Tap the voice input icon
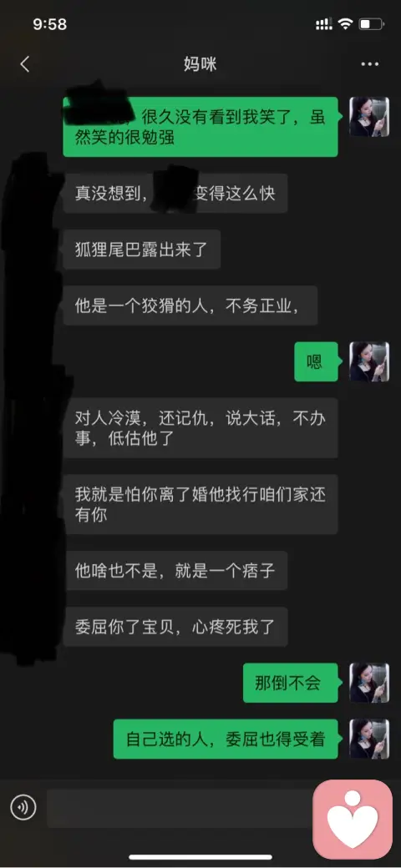The width and height of the screenshot is (401, 868). pyautogui.click(x=23, y=808)
